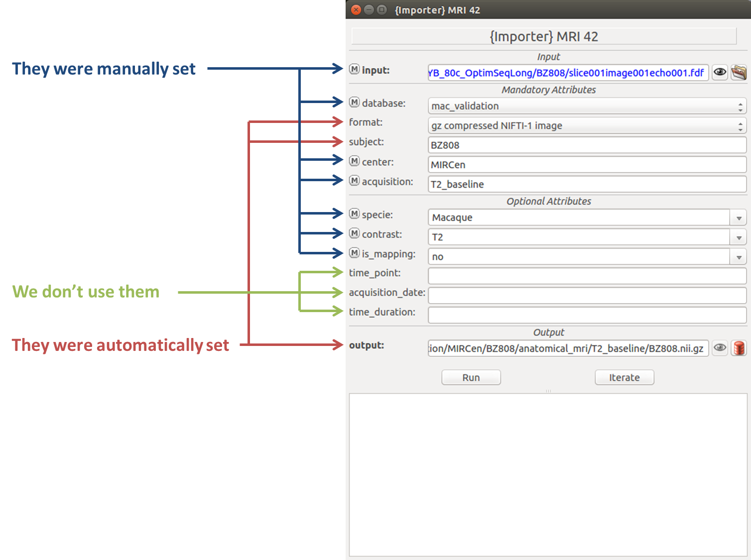The height and width of the screenshot is (560, 751).
Task: Open the specie combo box arrow
Action: tap(739, 218)
